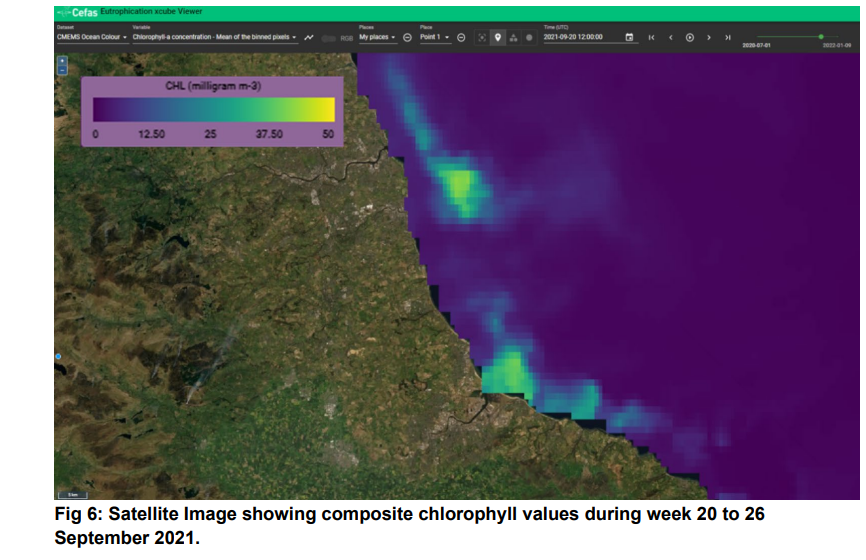866x560 pixels.
Task: Zoom in the map with plus button
Action: pyautogui.click(x=62, y=61)
